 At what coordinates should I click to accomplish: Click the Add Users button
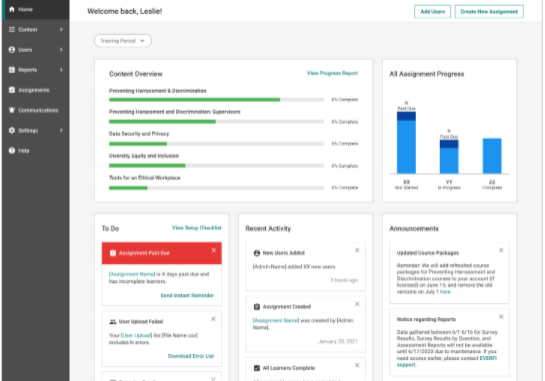tap(432, 11)
